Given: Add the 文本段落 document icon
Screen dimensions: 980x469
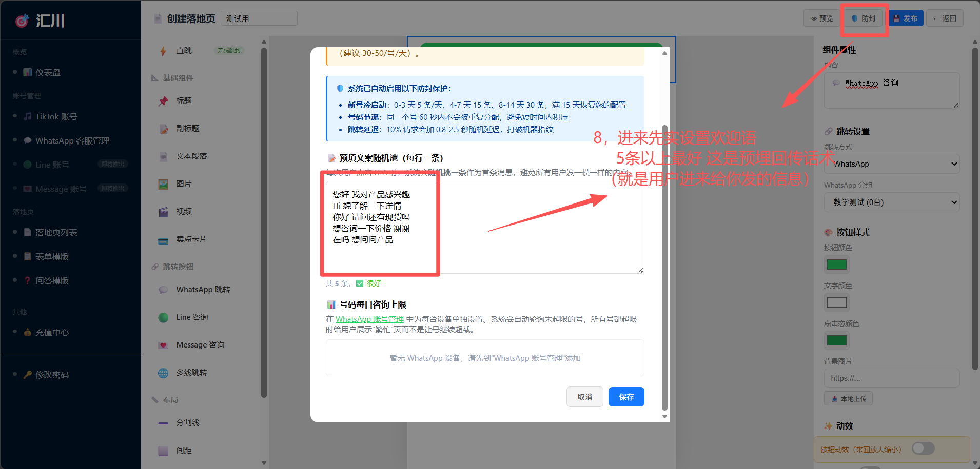Looking at the screenshot, I should coord(163,156).
